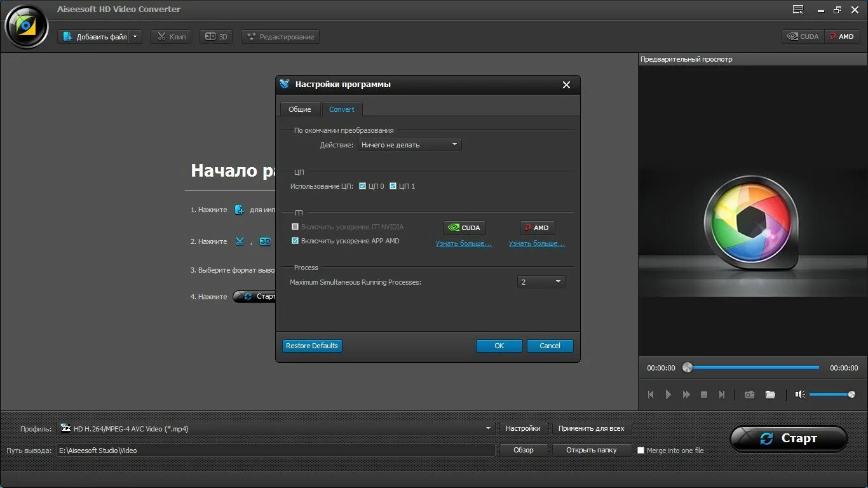Take a snapshot with camera icon
Viewport: 868px width, 488px height.
point(750,395)
